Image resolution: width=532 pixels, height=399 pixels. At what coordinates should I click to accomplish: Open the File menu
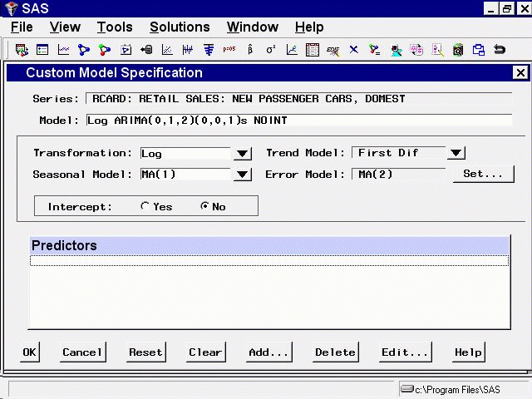coord(22,27)
